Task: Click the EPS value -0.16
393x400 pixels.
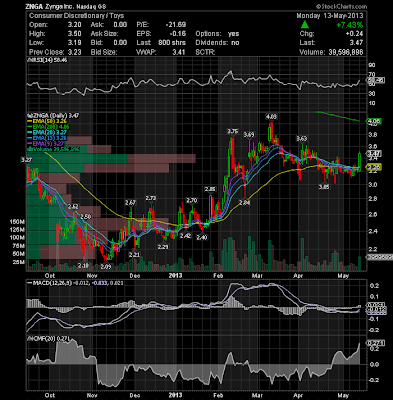Action: click(179, 34)
